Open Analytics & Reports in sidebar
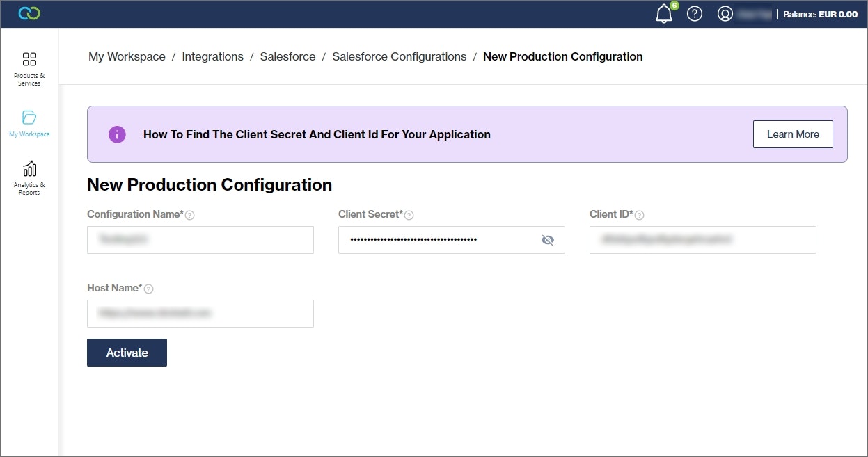 pos(29,178)
